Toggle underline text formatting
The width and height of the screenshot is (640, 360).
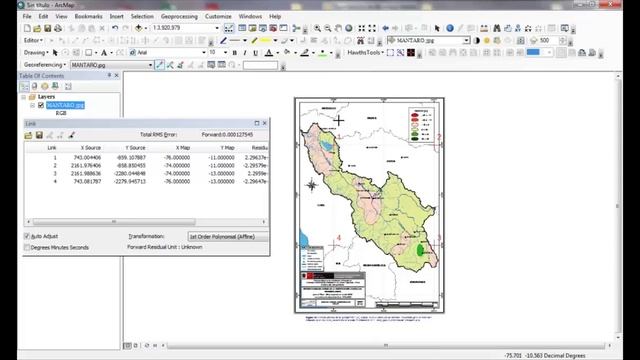click(x=256, y=53)
